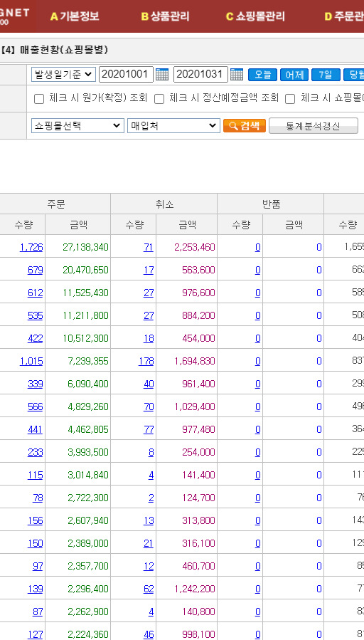Viewport: 364px width, 640px height.
Task: Open order quantity link 1,015
Action: click(31, 362)
